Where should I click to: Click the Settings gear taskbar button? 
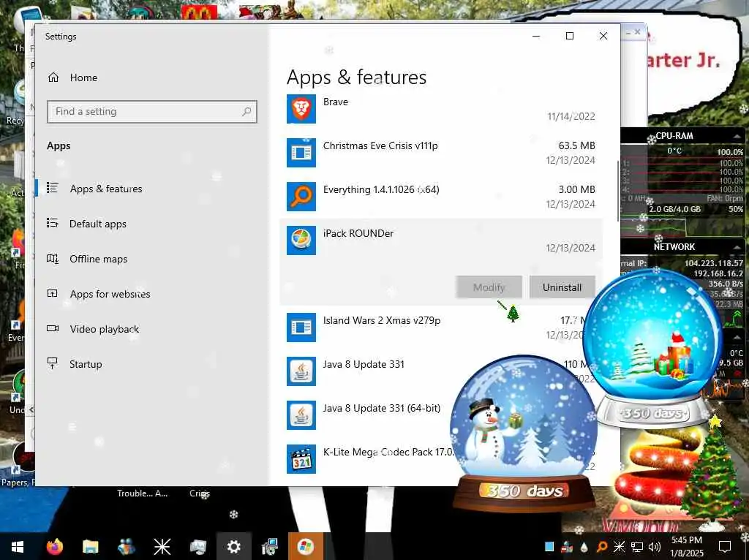233,547
